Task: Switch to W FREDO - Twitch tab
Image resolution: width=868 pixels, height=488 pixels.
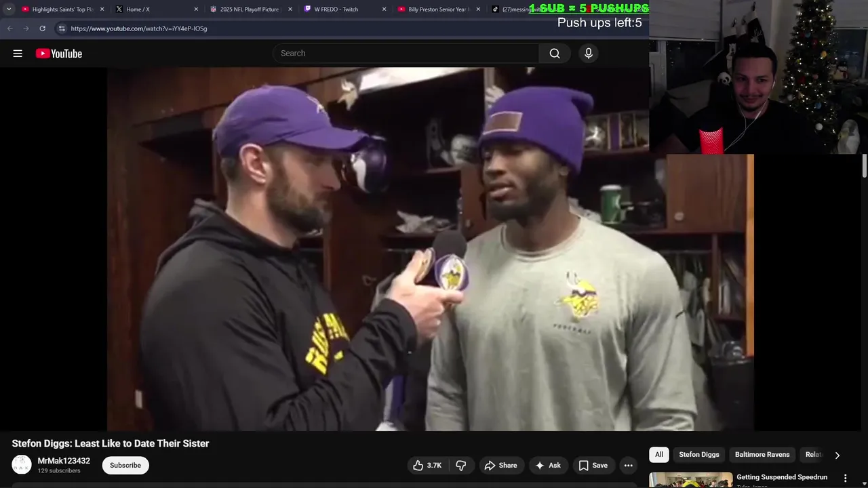Action: pyautogui.click(x=344, y=9)
